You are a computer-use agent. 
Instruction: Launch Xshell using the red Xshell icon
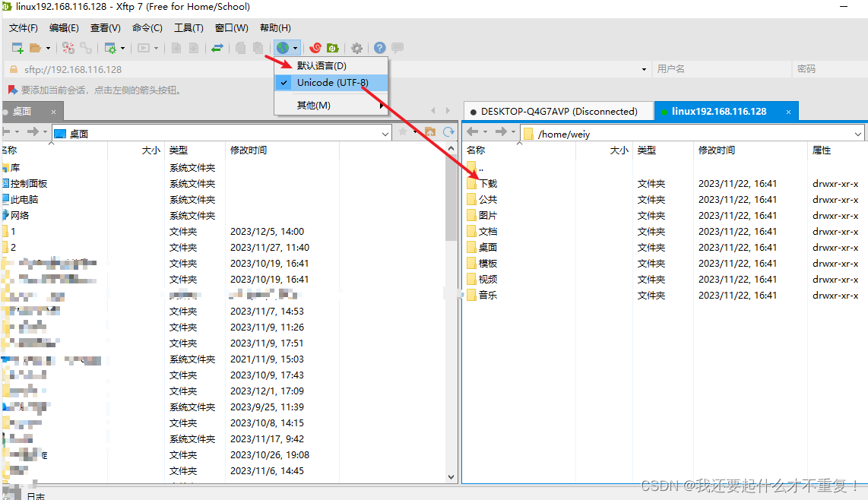[315, 47]
